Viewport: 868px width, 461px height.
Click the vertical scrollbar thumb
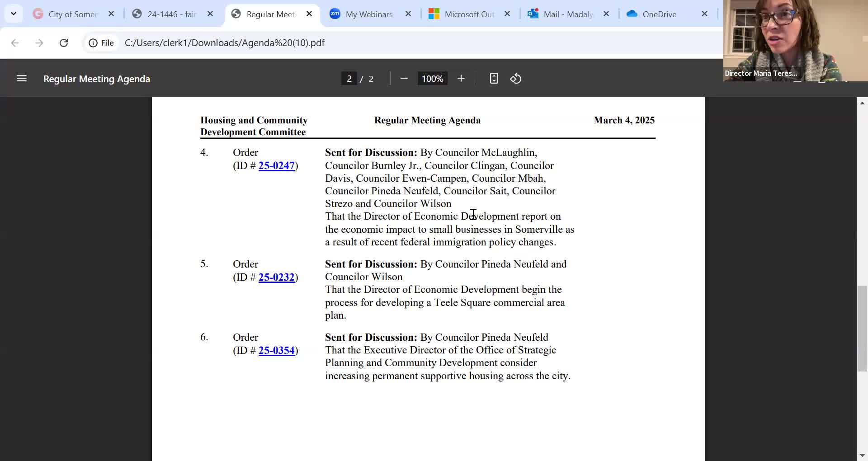(862, 329)
